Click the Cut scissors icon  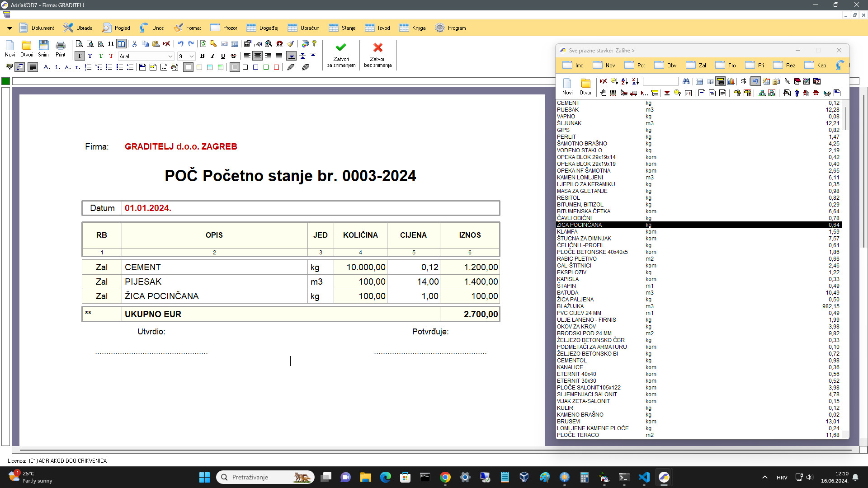134,44
